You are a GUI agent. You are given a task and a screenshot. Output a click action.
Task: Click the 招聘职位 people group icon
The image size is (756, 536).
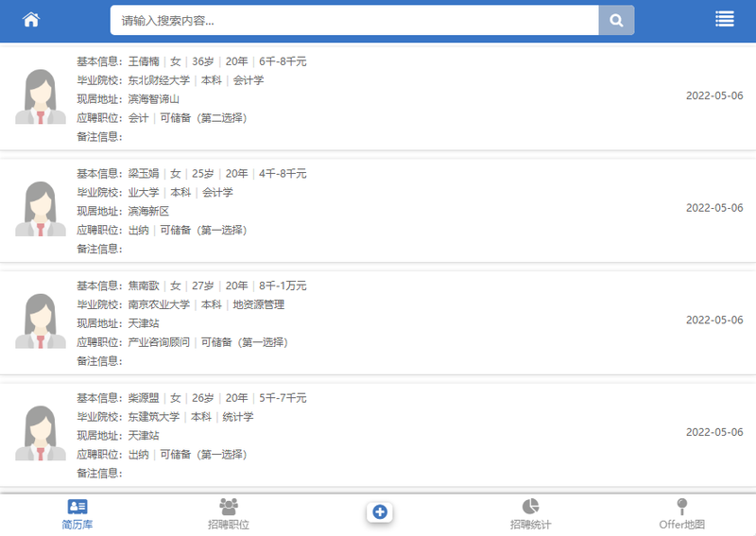tap(229, 507)
